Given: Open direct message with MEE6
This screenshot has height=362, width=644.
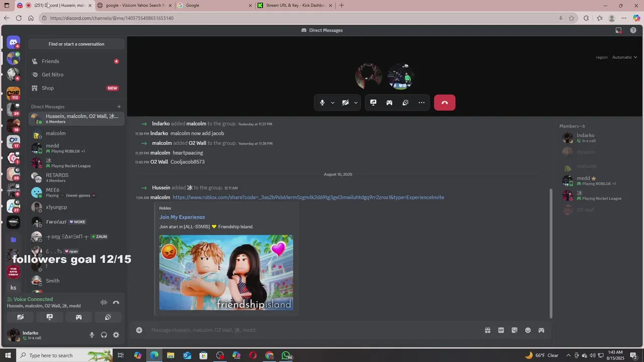Looking at the screenshot, I should click(76, 192).
